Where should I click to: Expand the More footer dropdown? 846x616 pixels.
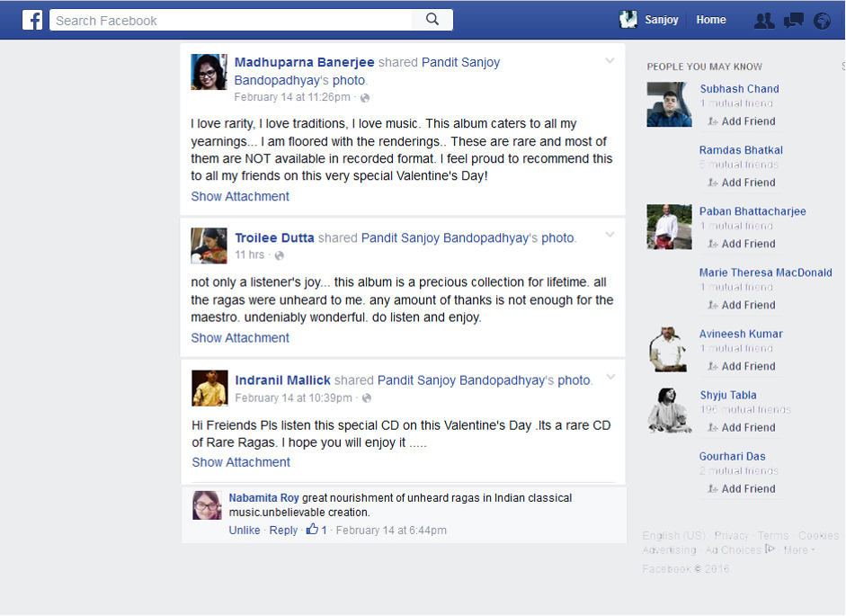pos(799,550)
